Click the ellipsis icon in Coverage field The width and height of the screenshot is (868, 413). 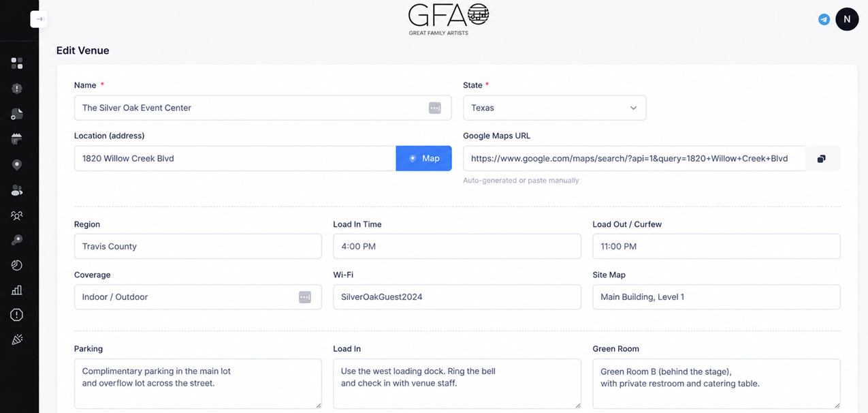point(305,297)
